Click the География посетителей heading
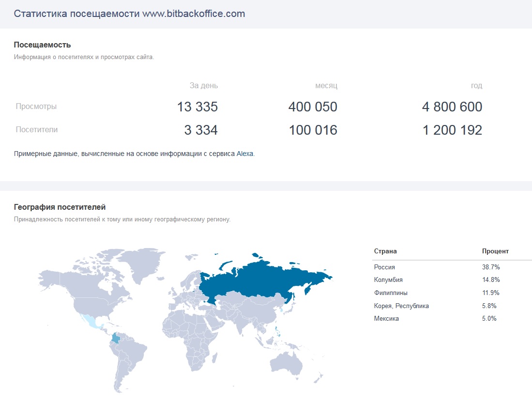The height and width of the screenshot is (404, 532). pyautogui.click(x=60, y=207)
